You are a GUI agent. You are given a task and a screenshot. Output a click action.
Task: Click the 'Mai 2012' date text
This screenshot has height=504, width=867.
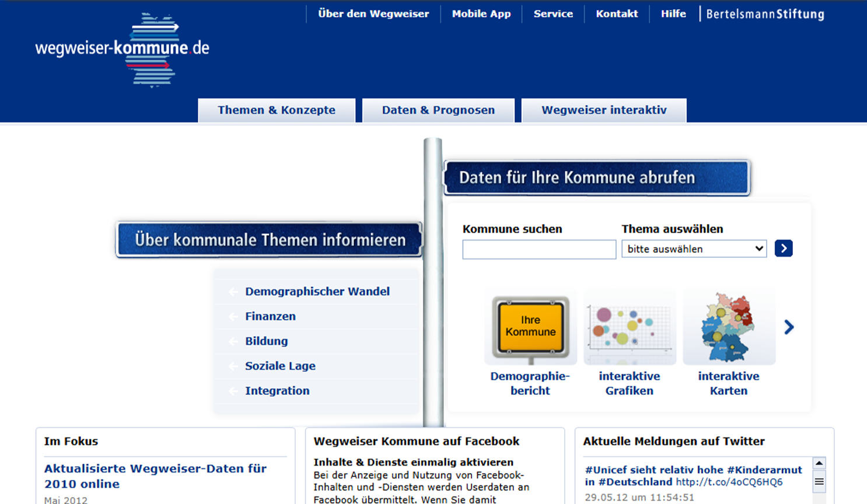click(x=66, y=500)
